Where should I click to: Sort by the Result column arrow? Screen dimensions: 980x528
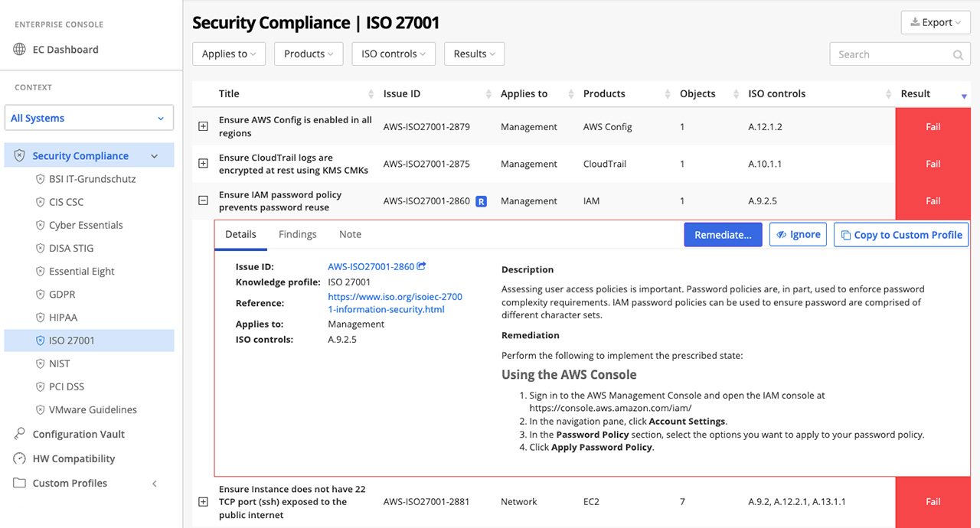click(x=963, y=96)
